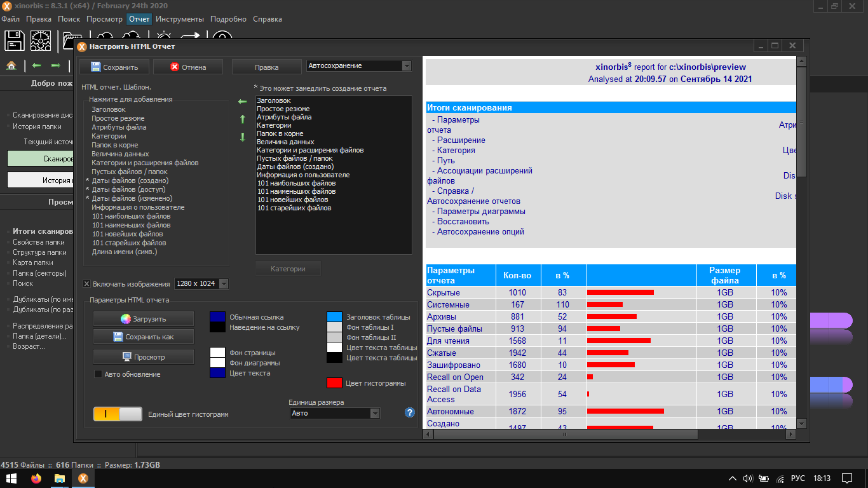
Task: Move selected section up with green up arrow
Action: (x=242, y=119)
